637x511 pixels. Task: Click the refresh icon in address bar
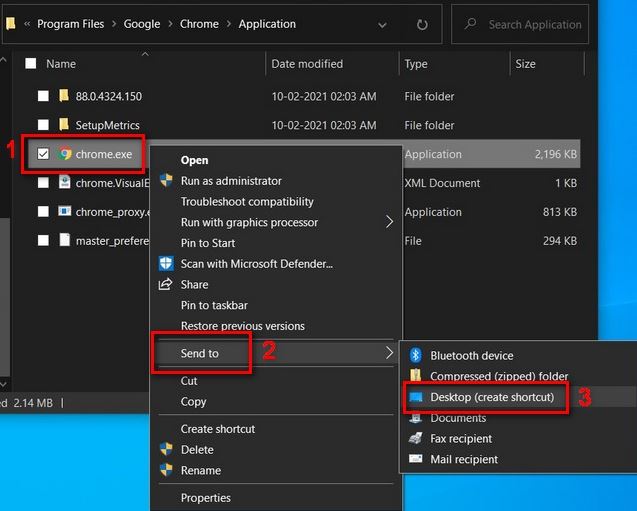click(422, 25)
